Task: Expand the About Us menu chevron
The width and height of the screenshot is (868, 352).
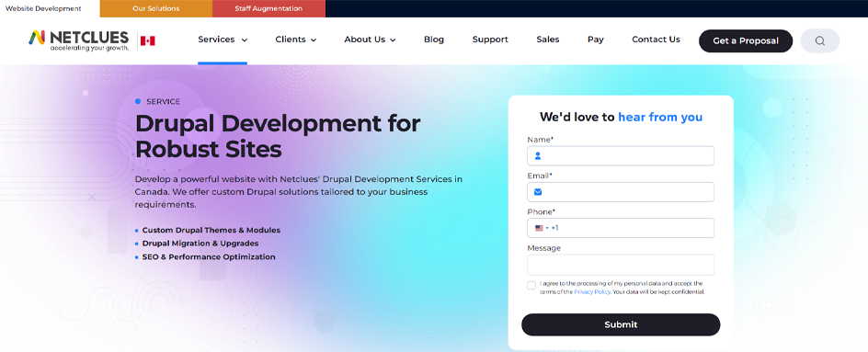Action: (x=393, y=40)
